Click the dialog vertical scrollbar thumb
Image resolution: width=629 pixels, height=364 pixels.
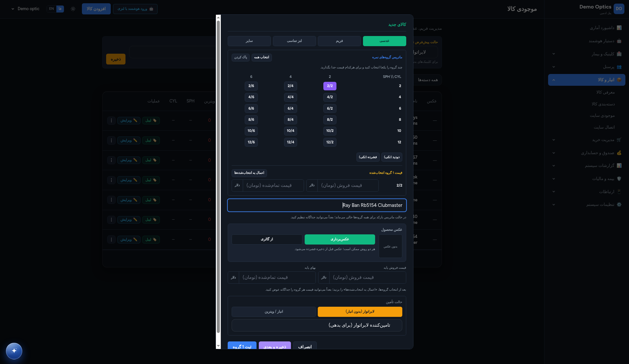(218, 177)
